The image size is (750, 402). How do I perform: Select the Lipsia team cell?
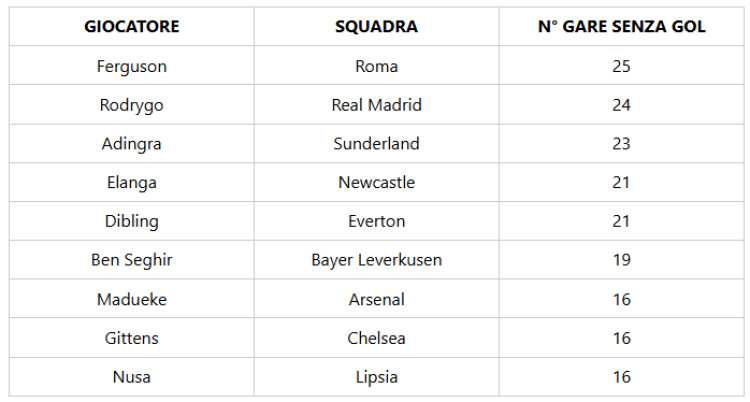coord(376,377)
